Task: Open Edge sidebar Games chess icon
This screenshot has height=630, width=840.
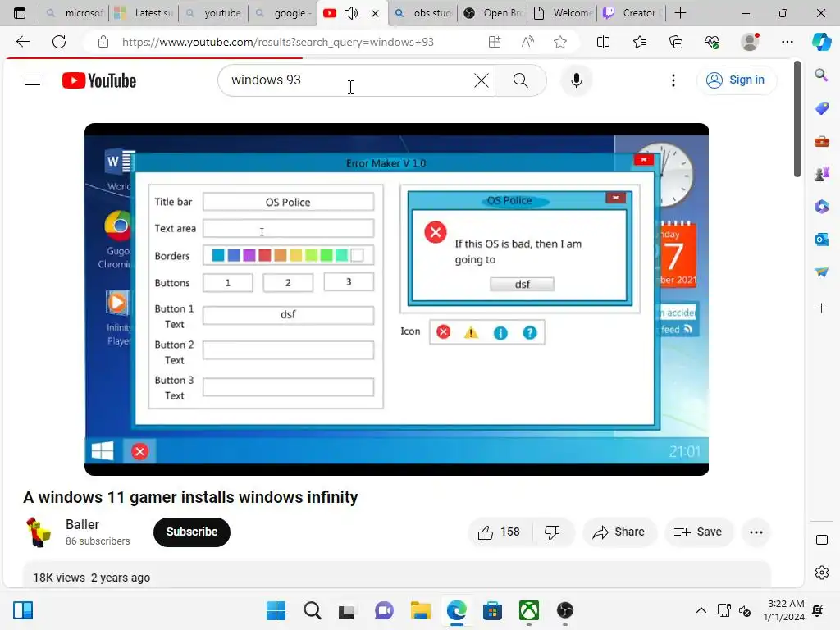Action: click(821, 174)
